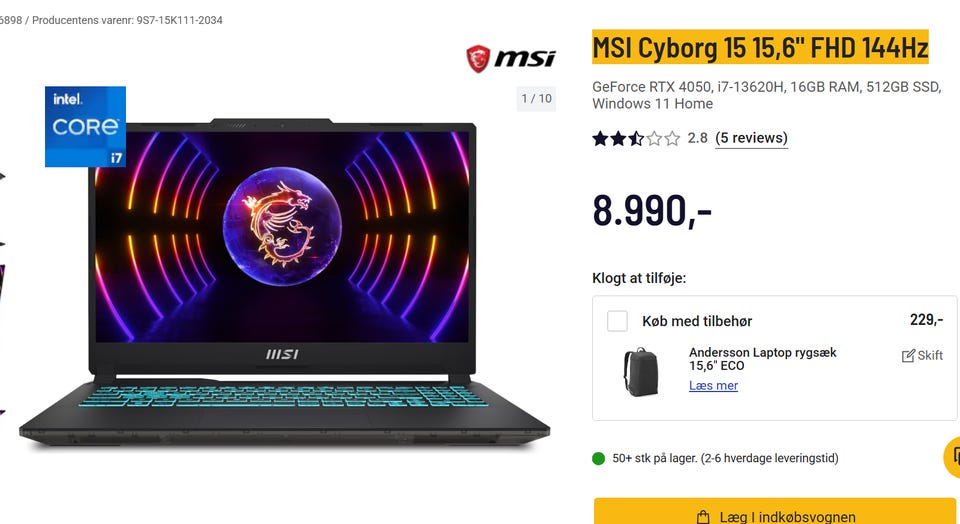Click the star rating icons

click(x=636, y=138)
